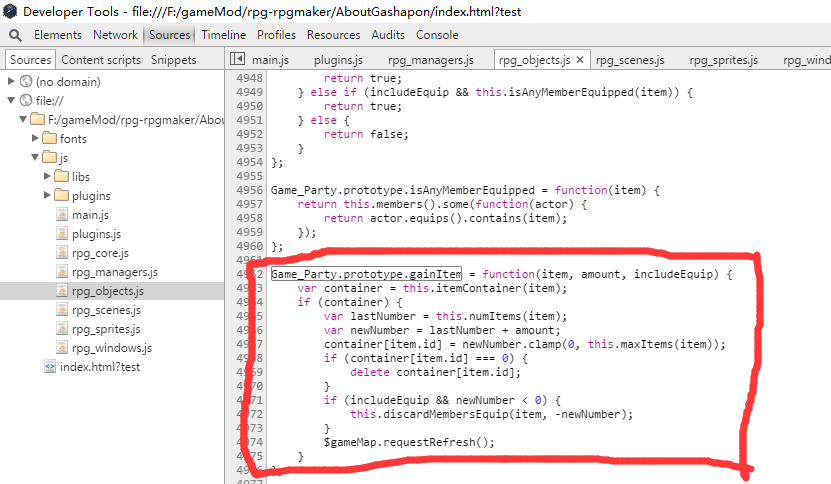Open the Elements panel
The image size is (831, 484).
click(x=58, y=35)
